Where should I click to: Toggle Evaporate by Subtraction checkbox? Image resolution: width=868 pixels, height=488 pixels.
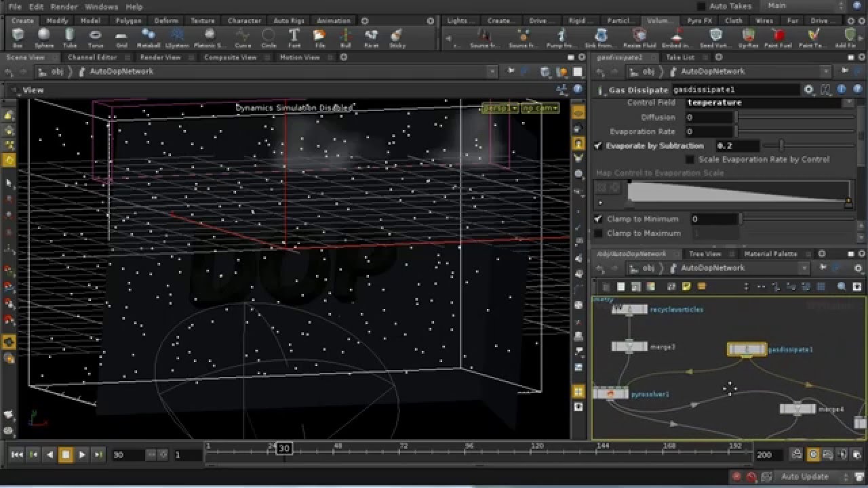point(598,146)
